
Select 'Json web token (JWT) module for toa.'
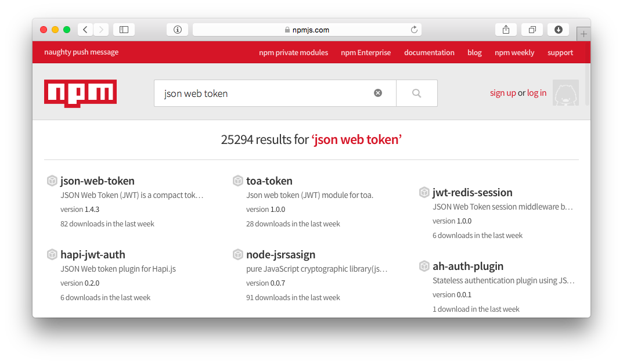[x=310, y=195]
